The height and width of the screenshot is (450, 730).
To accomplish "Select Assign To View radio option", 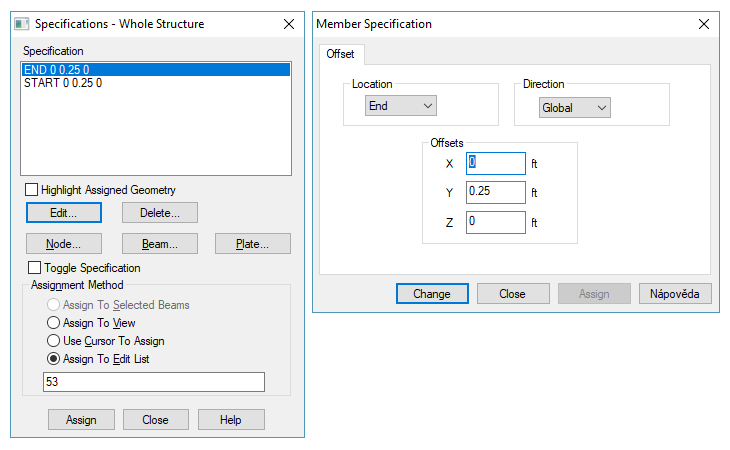I will tap(54, 323).
